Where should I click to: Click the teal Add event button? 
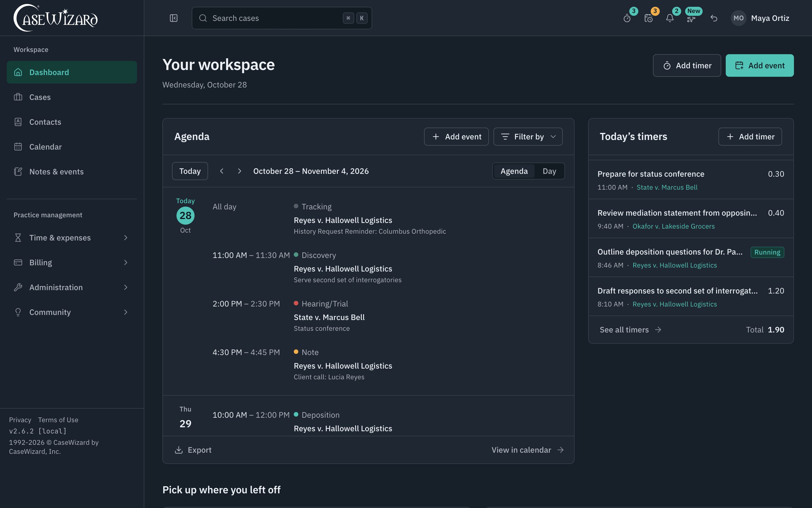point(760,65)
